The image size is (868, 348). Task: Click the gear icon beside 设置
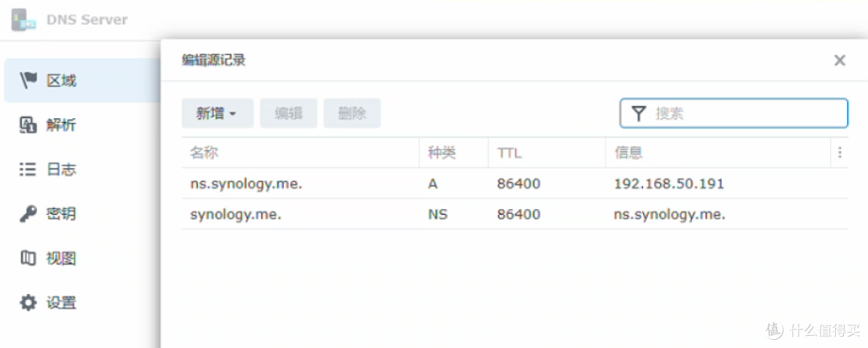tap(27, 303)
